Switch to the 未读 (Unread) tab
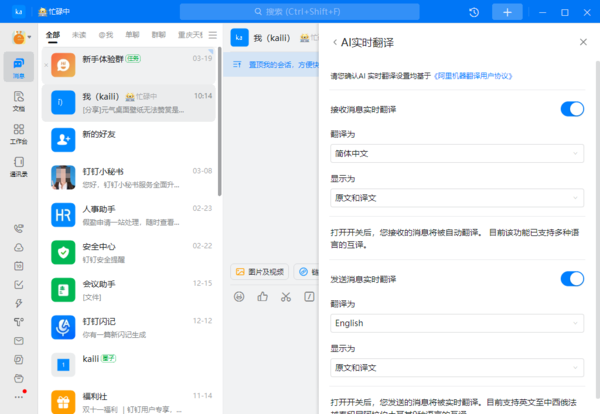Screen dimensions: 600x414 (x=79, y=33)
